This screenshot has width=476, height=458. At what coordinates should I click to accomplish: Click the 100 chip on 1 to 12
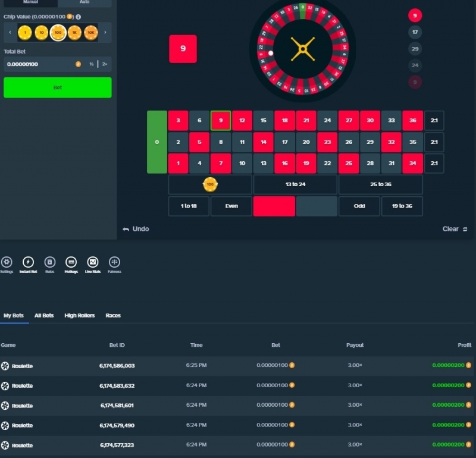click(210, 184)
